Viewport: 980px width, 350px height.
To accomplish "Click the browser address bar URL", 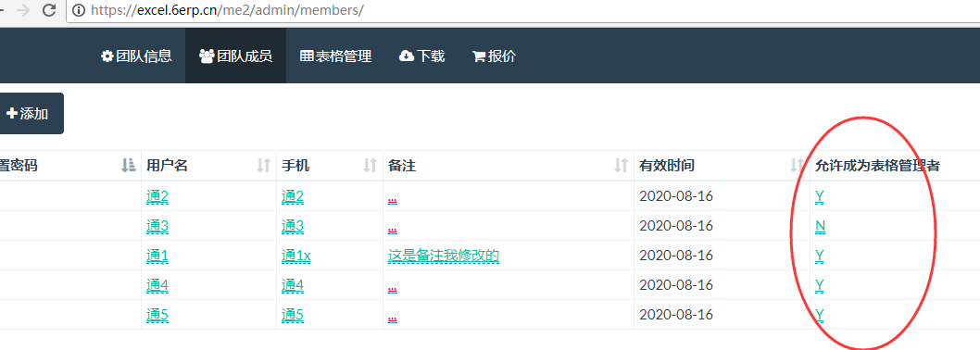I will (226, 10).
